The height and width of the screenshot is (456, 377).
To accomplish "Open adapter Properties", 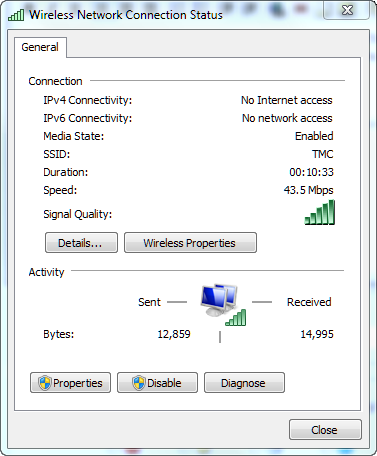I will click(x=70, y=383).
